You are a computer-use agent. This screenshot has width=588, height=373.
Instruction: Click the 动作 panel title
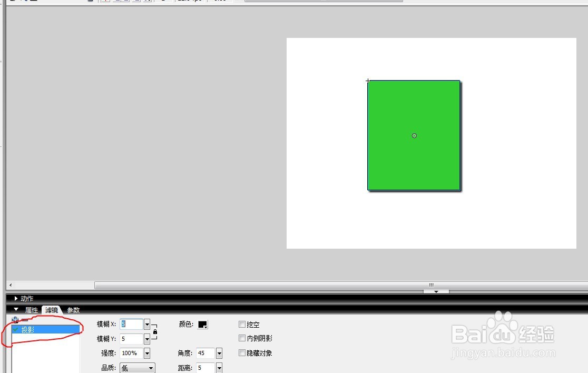(x=27, y=298)
